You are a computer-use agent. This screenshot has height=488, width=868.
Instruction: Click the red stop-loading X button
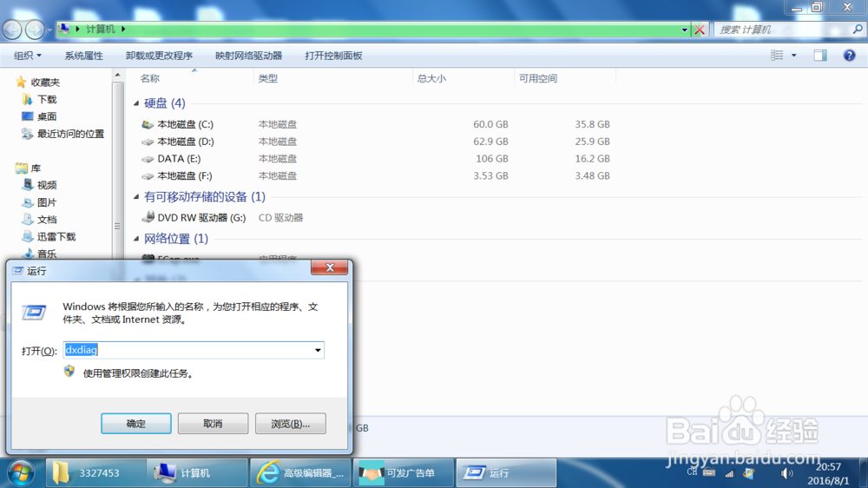pyautogui.click(x=700, y=30)
